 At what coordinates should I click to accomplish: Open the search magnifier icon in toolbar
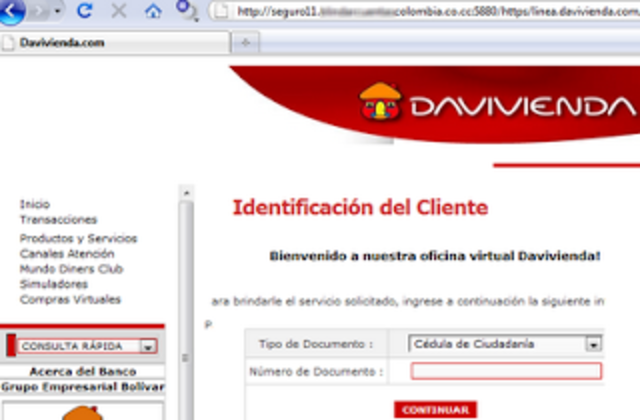coord(187,10)
